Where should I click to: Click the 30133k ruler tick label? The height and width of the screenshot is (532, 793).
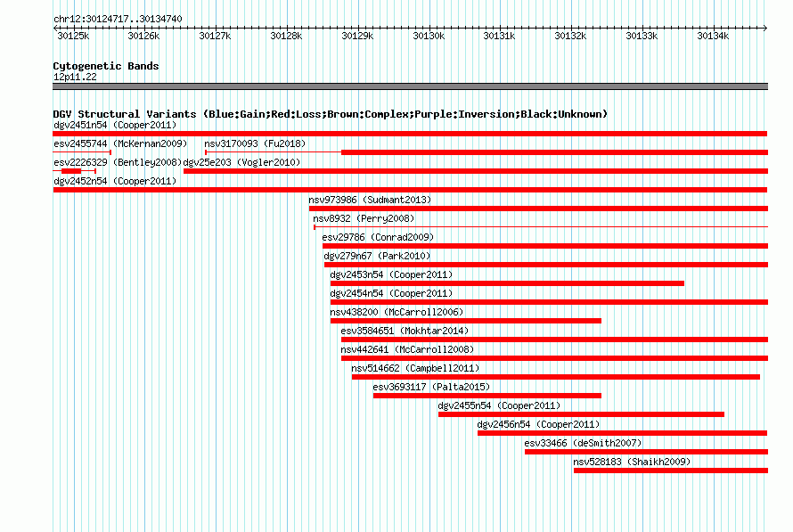tap(642, 36)
